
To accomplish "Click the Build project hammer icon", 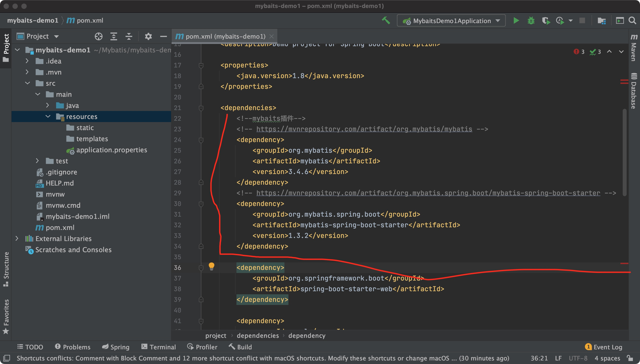I will click(x=386, y=20).
